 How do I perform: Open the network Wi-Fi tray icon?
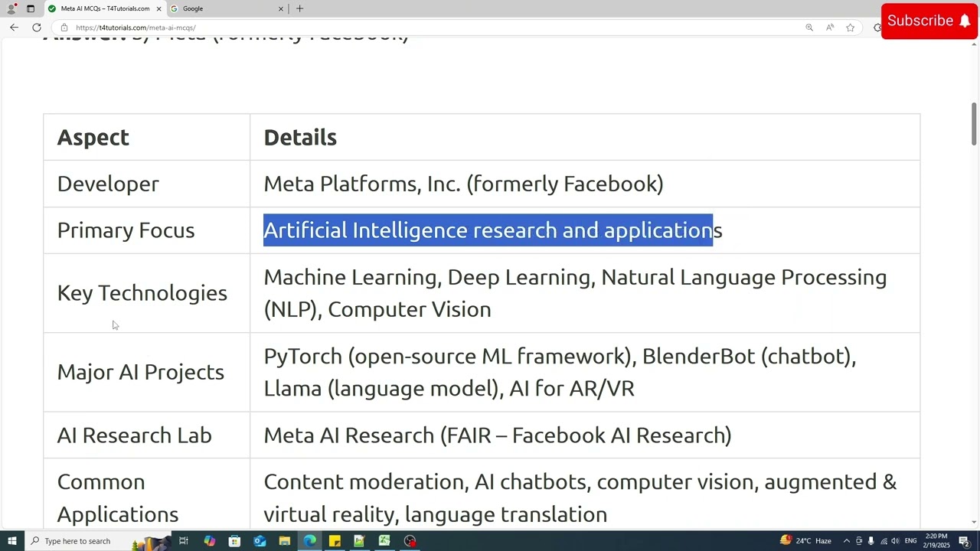point(884,541)
